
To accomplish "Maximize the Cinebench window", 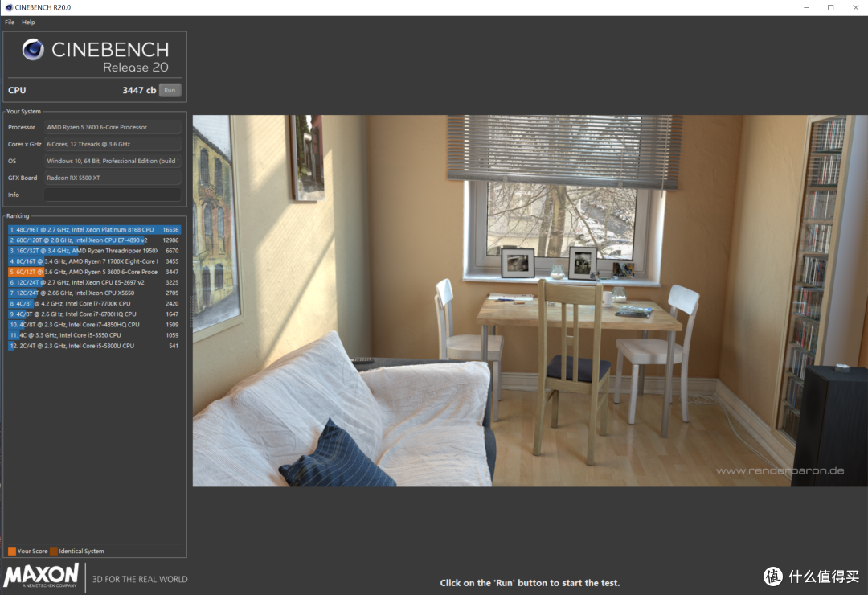I will [830, 7].
